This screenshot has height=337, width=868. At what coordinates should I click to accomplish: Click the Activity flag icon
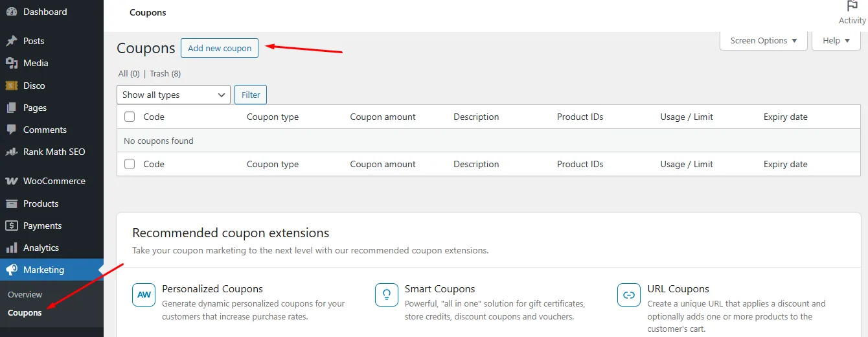click(852, 6)
